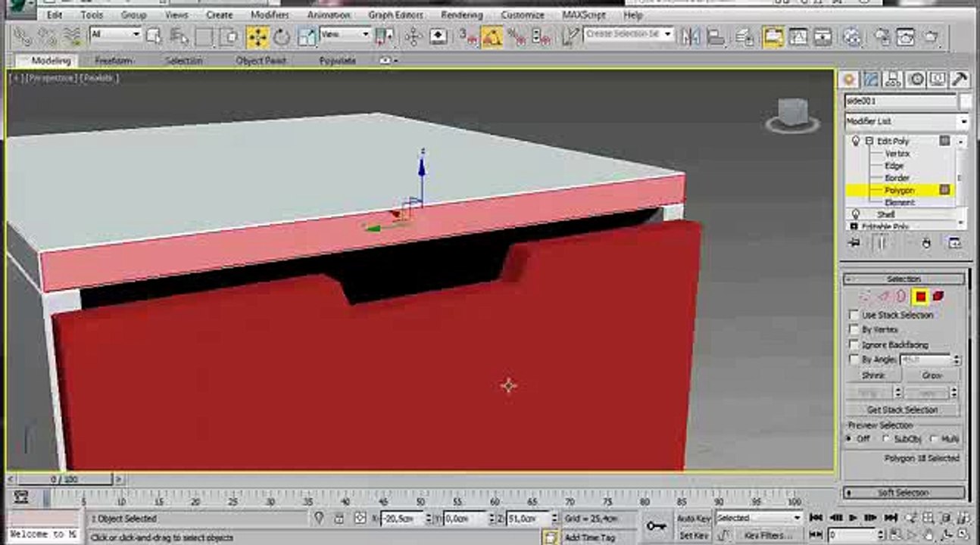Viewport: 980px width, 545px height.
Task: Collapse the Edit Poly modifier tree
Action: (869, 142)
